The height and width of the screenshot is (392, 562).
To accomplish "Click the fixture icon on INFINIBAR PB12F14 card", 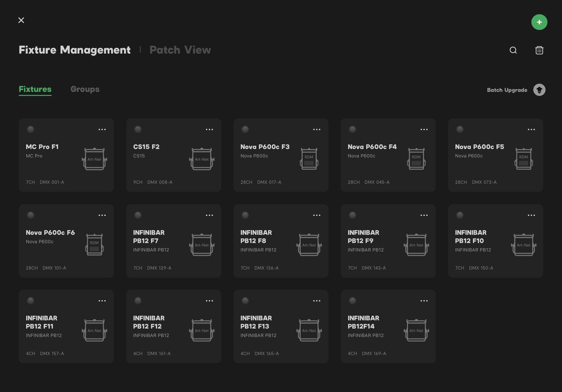I will [416, 330].
